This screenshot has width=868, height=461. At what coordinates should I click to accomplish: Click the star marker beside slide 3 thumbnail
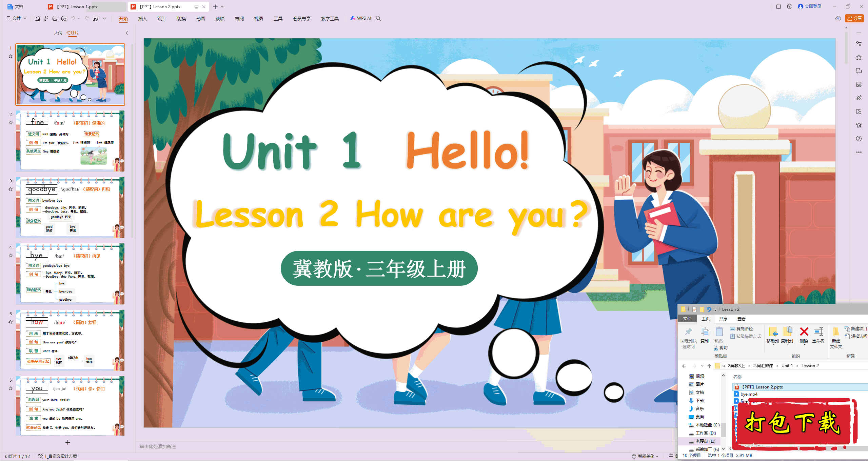click(x=11, y=189)
